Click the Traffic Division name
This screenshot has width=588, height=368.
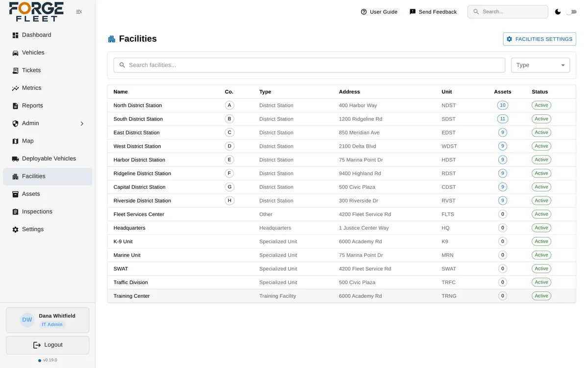130,283
